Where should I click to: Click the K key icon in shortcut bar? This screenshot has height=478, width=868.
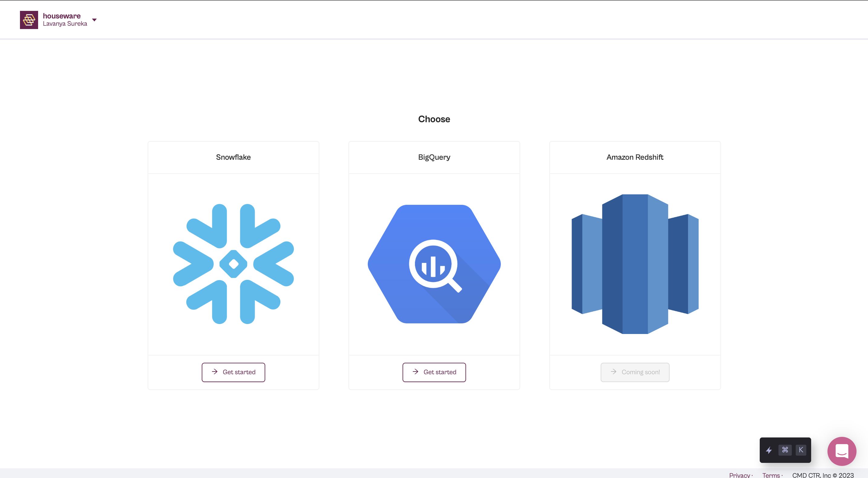tap(801, 450)
